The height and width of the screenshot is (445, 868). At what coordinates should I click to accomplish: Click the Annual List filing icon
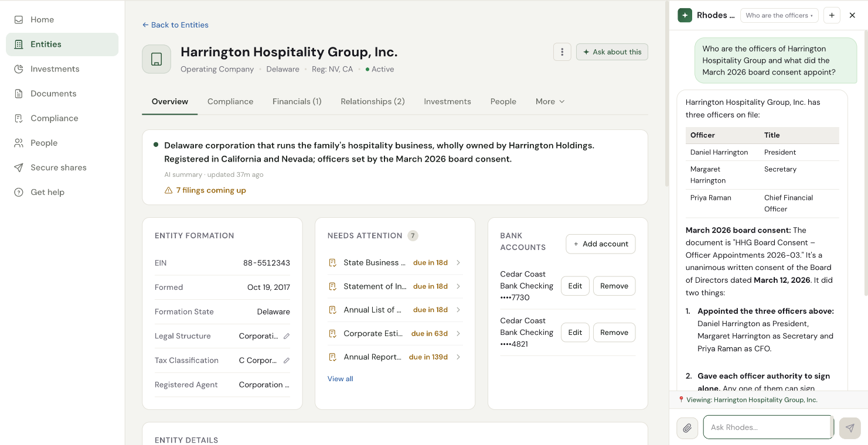pos(332,310)
